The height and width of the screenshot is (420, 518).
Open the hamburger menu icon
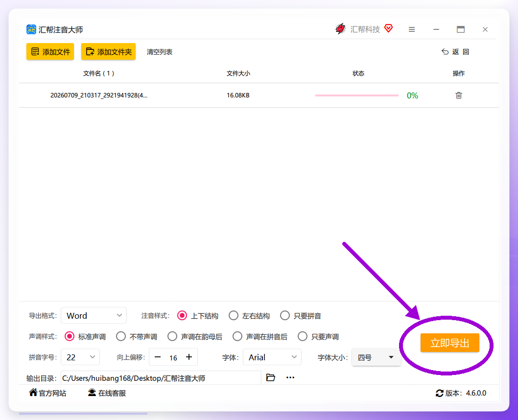(412, 29)
